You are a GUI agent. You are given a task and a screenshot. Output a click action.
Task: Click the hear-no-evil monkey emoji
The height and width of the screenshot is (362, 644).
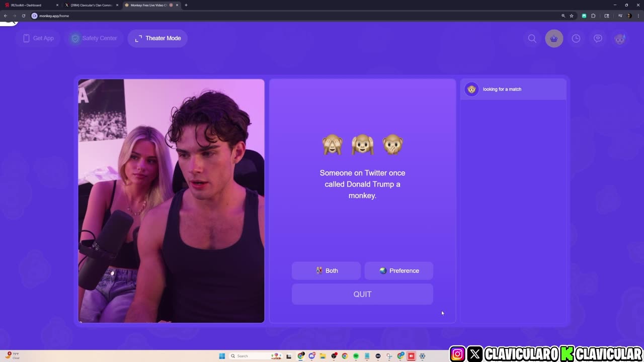tap(362, 145)
